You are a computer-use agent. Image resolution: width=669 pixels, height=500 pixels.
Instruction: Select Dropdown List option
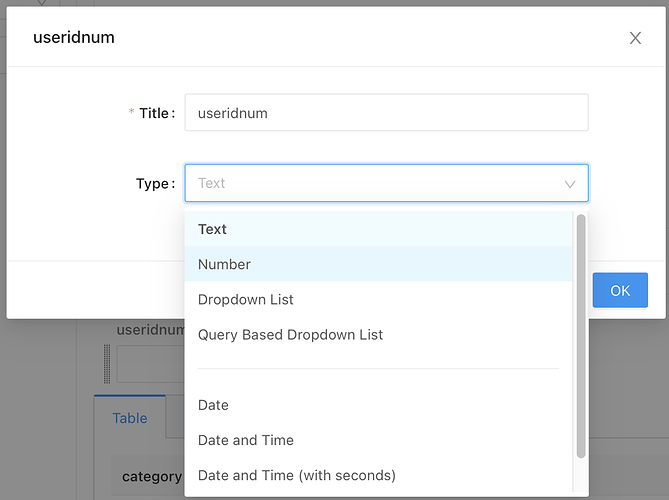[378, 299]
